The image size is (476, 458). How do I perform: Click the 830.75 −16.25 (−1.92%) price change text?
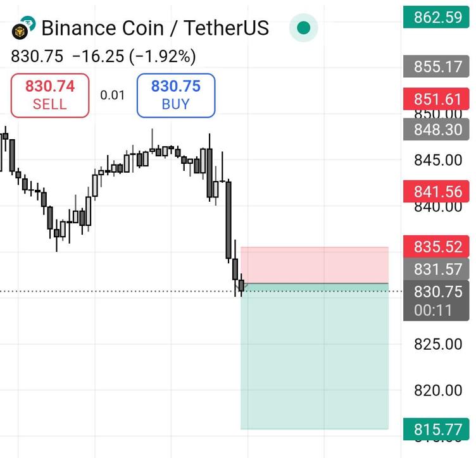(x=103, y=57)
